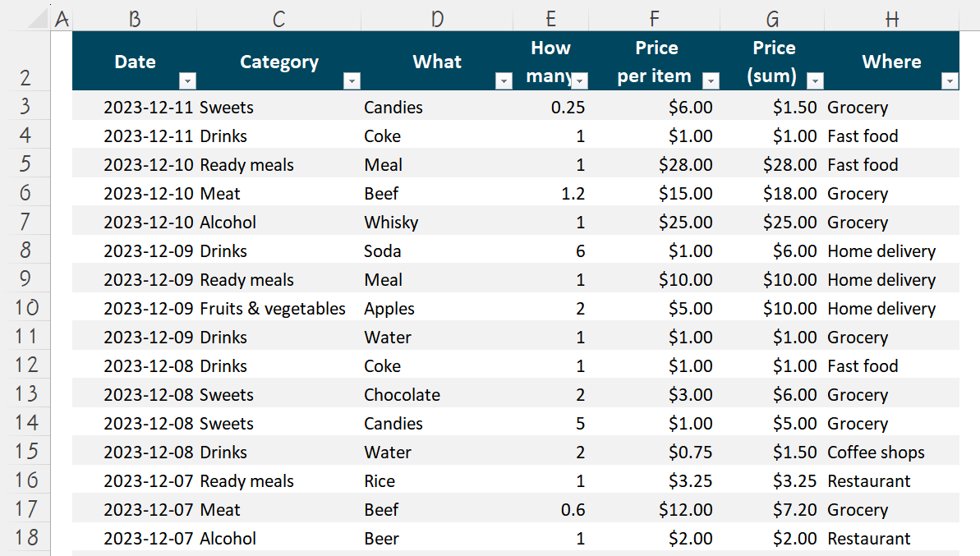Image resolution: width=980 pixels, height=556 pixels.
Task: Select column C header
Action: (278, 19)
